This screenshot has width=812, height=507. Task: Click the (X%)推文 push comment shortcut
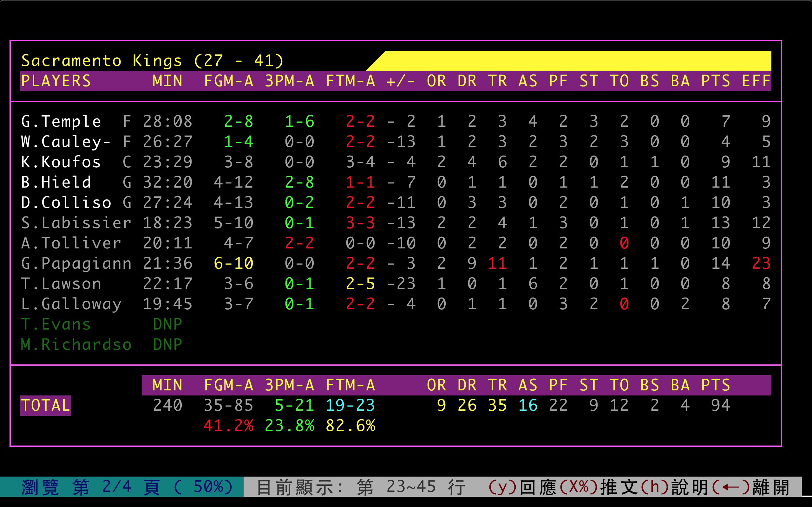(x=599, y=487)
